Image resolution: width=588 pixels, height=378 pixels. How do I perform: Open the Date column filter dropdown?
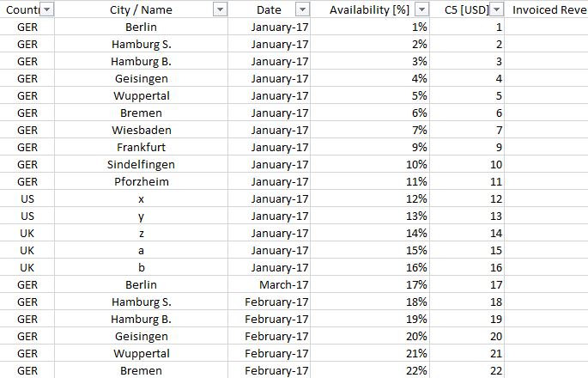[303, 9]
